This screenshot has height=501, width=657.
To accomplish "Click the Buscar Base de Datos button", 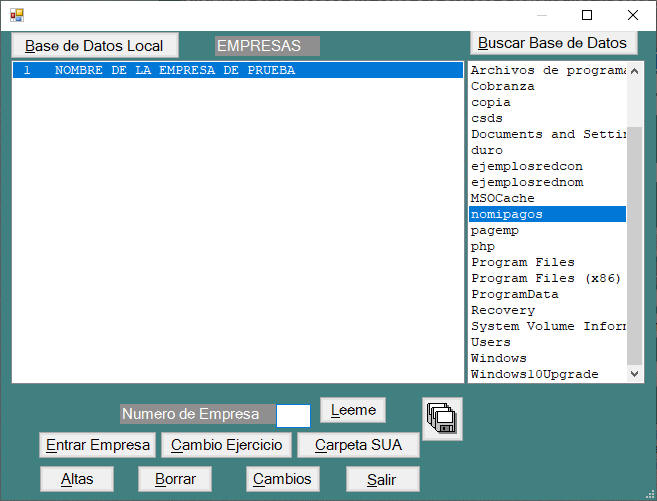I will click(553, 43).
